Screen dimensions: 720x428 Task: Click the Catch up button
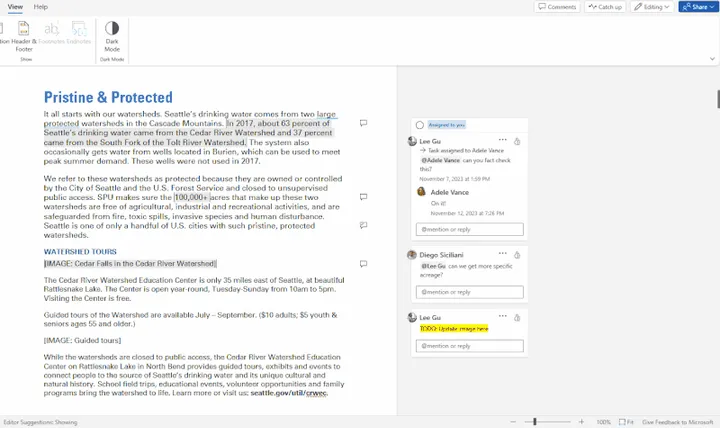pos(605,7)
